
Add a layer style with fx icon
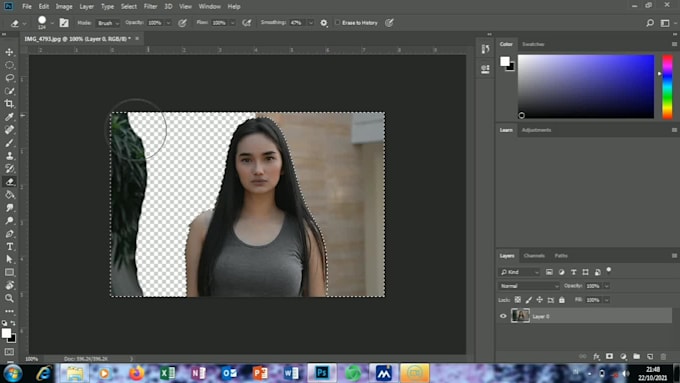(x=596, y=357)
